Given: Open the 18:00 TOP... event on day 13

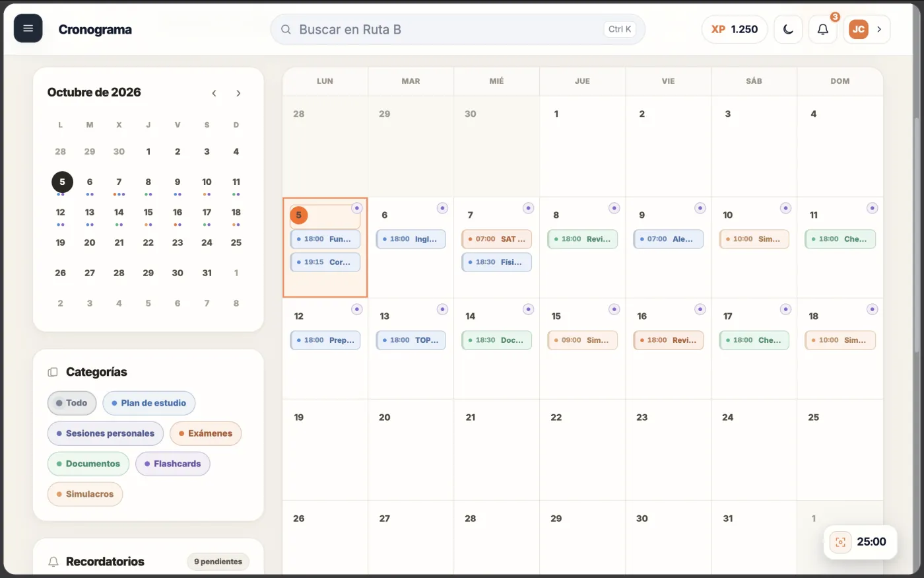Looking at the screenshot, I should pyautogui.click(x=411, y=340).
